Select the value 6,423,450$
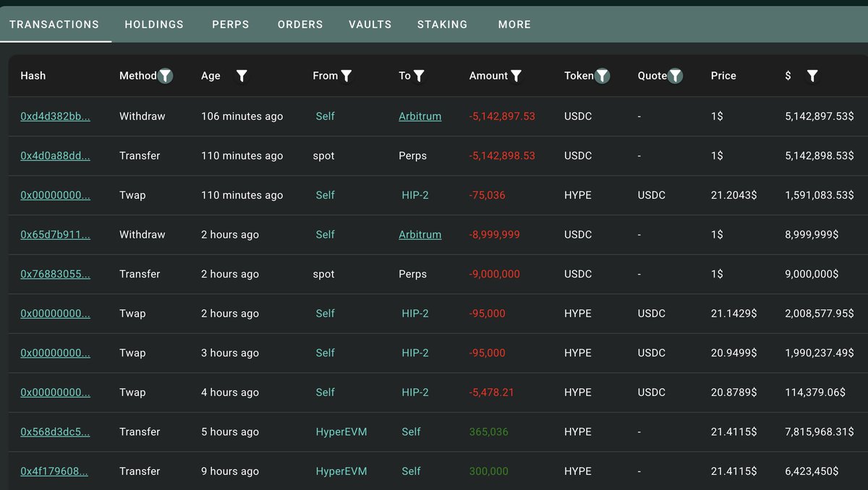This screenshot has height=490, width=868. 812,471
